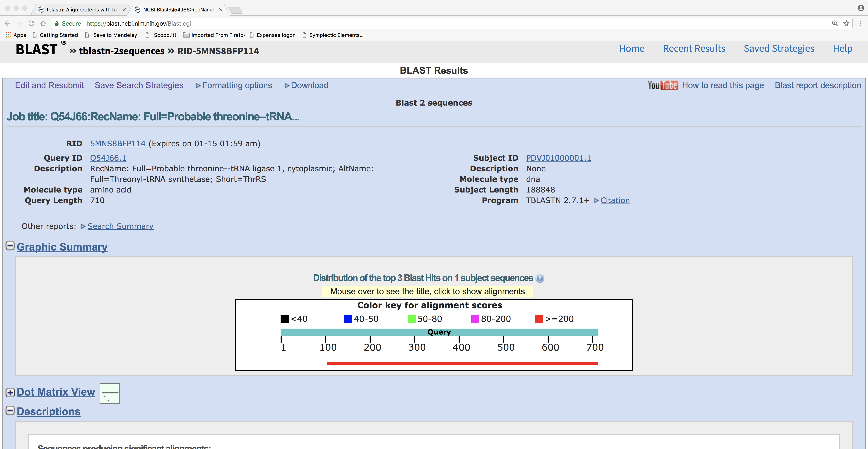The image size is (868, 449).
Task: Collapse the Descriptions section
Action: [10, 411]
